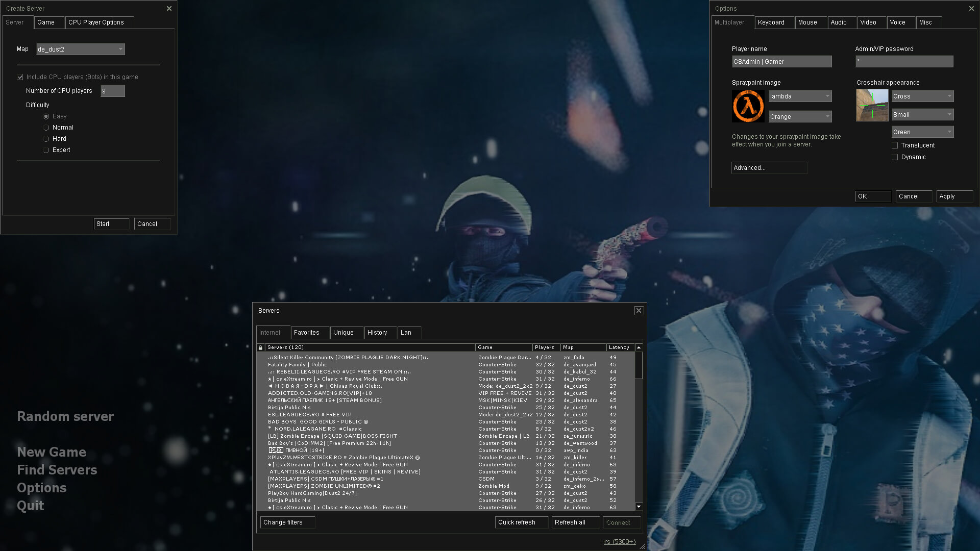Open the Keyboard options tab
980x551 pixels.
771,22
